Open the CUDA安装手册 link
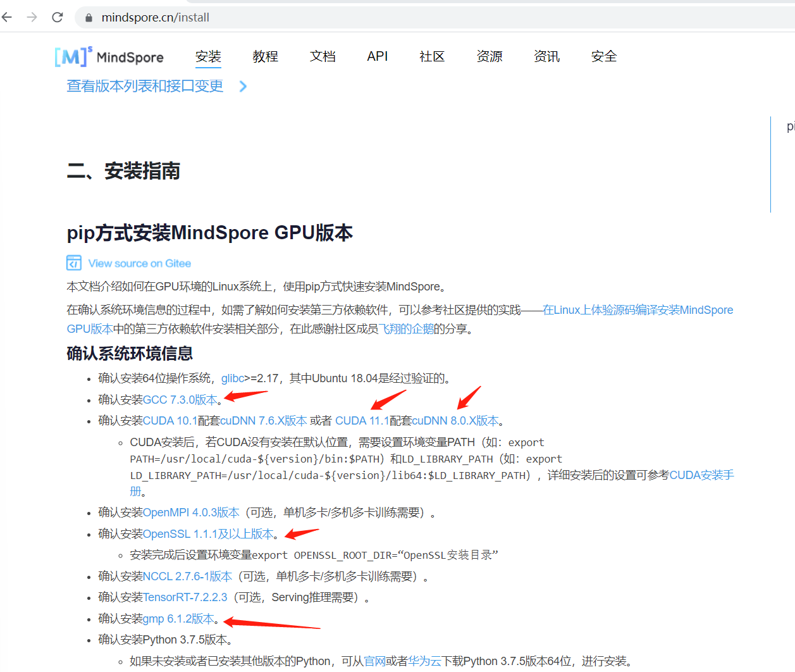 pos(702,475)
